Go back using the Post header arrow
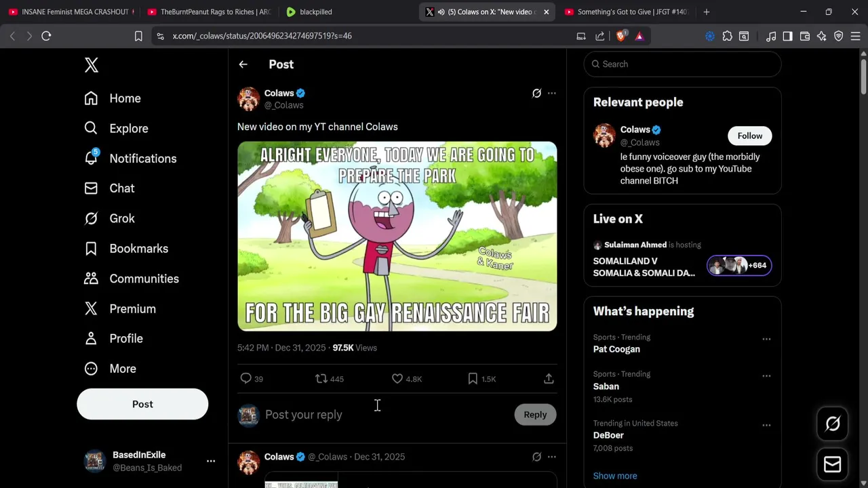The width and height of the screenshot is (868, 488). tap(243, 64)
